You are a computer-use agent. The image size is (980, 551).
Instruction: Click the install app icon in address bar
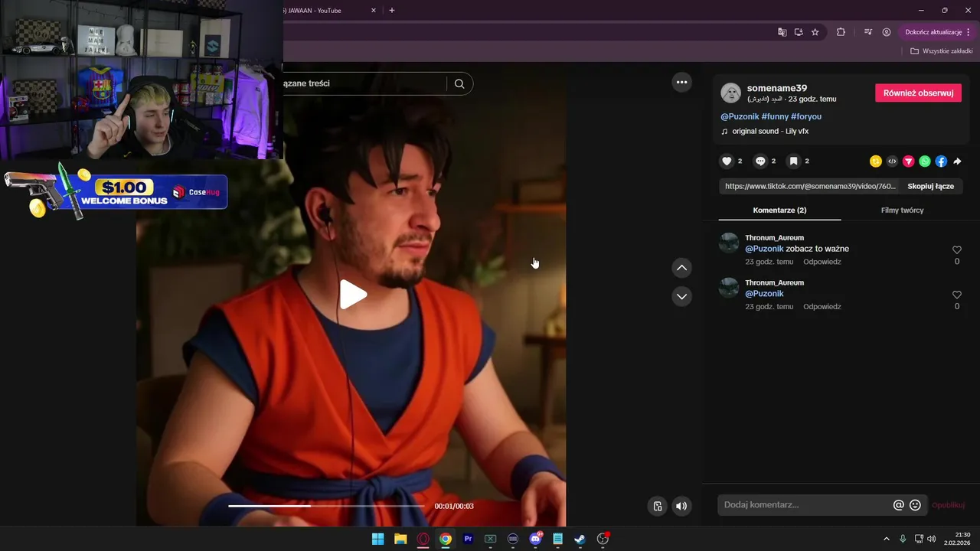[x=799, y=32]
